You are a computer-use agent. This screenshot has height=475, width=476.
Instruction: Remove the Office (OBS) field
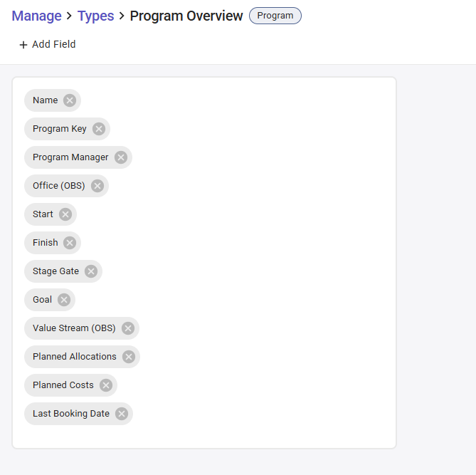pos(97,186)
